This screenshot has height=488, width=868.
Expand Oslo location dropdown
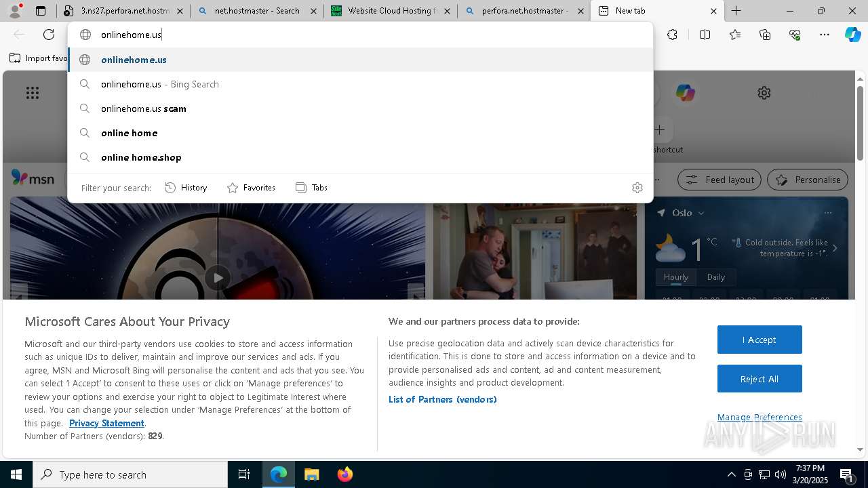701,213
